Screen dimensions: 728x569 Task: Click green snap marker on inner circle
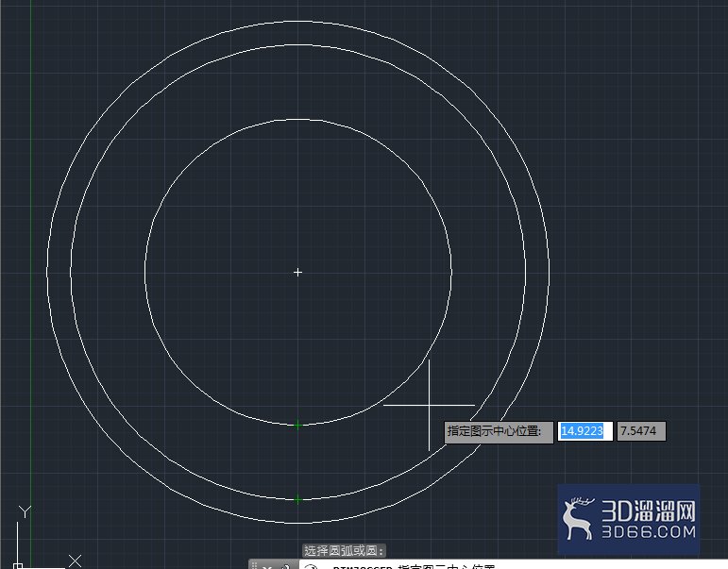(297, 425)
